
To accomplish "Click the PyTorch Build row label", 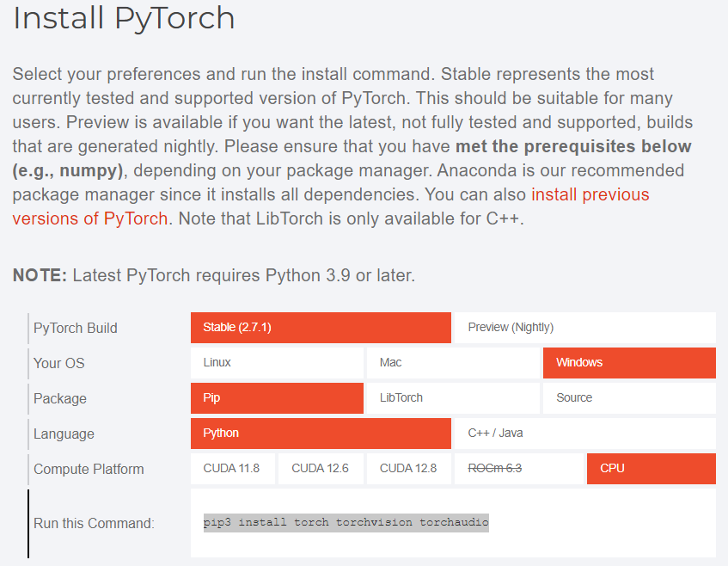I will click(76, 328).
